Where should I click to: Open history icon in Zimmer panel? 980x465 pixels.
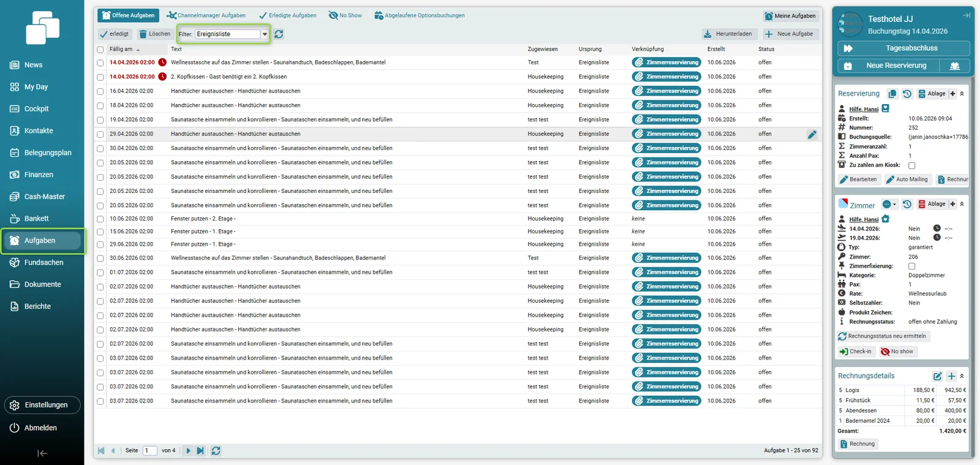[907, 204]
